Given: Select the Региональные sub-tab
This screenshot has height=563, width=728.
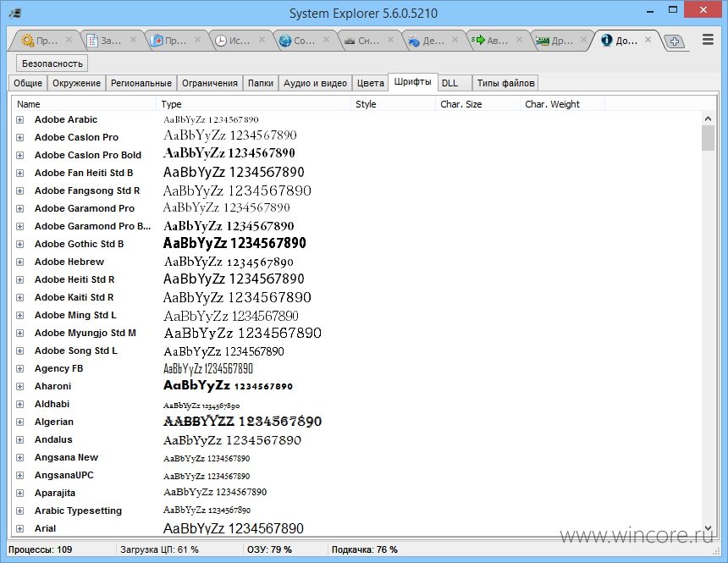Looking at the screenshot, I should [x=141, y=83].
